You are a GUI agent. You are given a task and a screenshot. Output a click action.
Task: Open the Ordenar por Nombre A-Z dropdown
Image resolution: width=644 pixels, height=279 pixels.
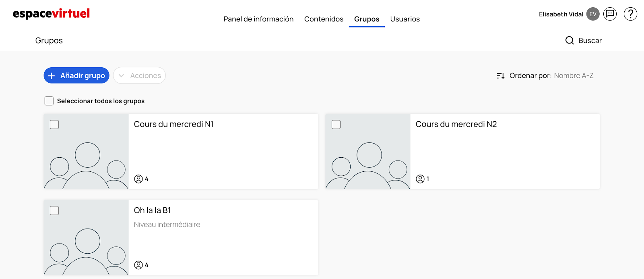click(573, 76)
